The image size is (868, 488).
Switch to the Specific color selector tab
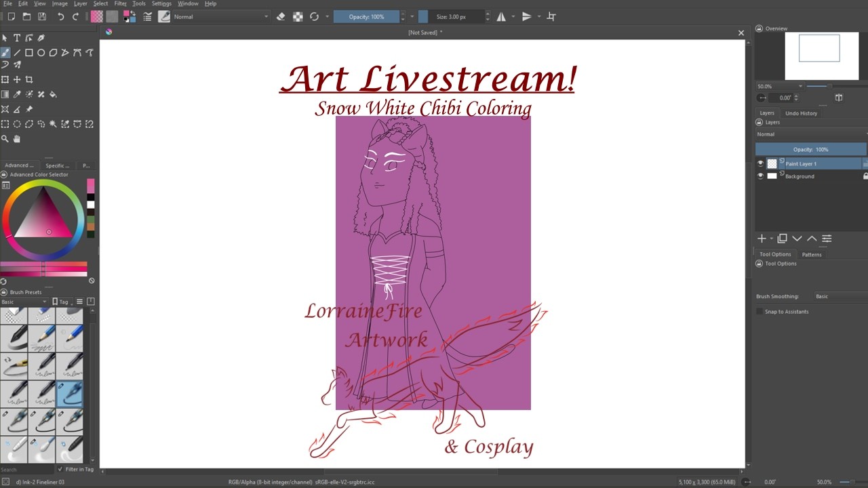pyautogui.click(x=57, y=165)
